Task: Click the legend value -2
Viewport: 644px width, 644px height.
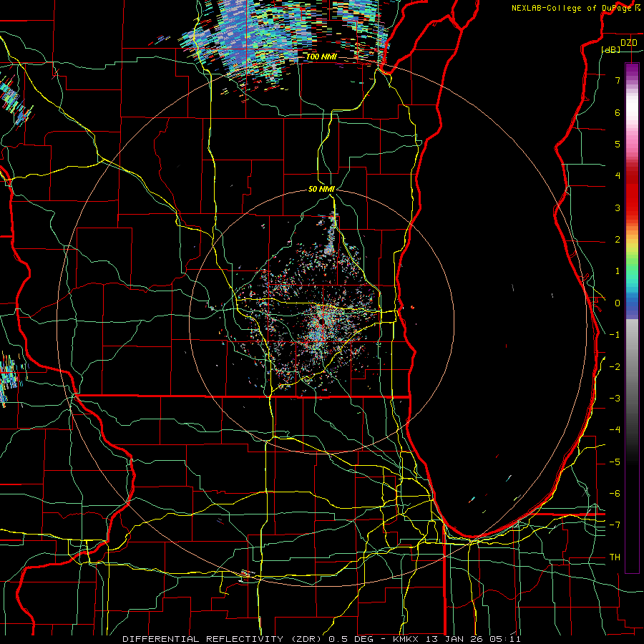Action: tap(615, 366)
